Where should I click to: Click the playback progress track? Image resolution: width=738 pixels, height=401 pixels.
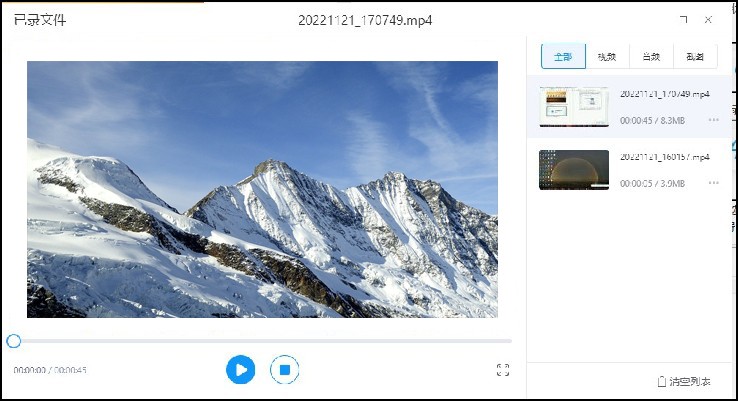click(265, 341)
